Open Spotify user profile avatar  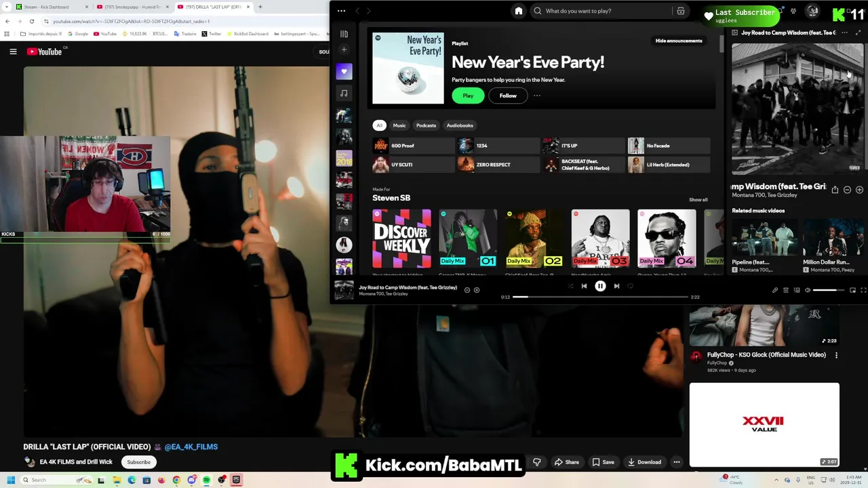pyautogui.click(x=812, y=11)
